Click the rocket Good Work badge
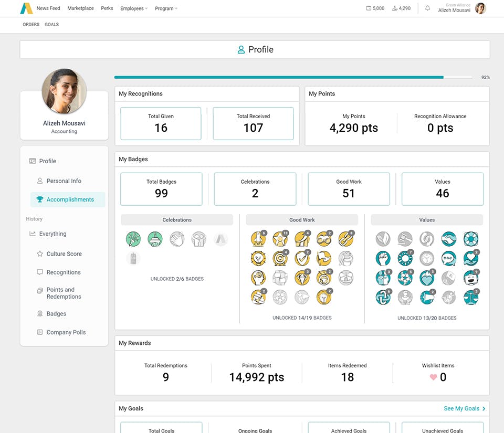The image size is (504, 433). (x=258, y=239)
